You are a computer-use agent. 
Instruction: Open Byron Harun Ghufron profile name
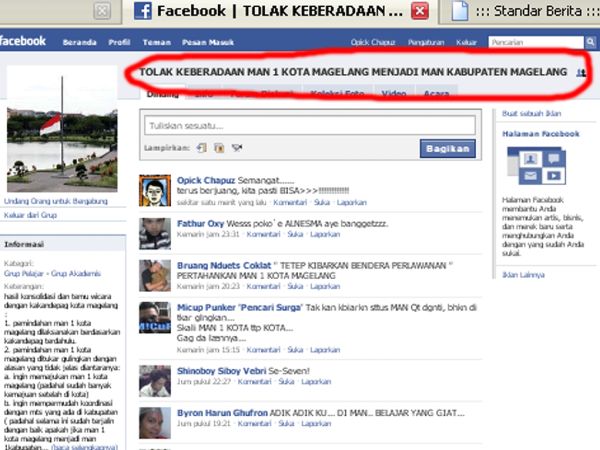point(222,413)
